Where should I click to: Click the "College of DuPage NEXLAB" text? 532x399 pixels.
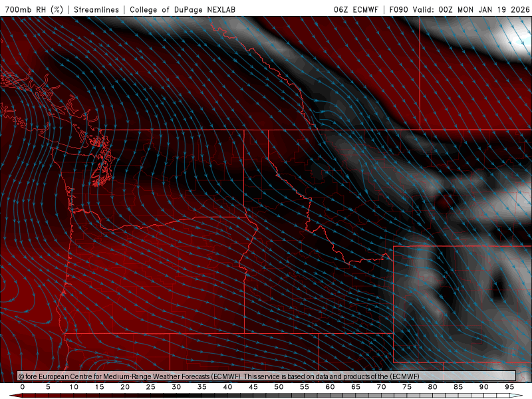[x=182, y=9]
